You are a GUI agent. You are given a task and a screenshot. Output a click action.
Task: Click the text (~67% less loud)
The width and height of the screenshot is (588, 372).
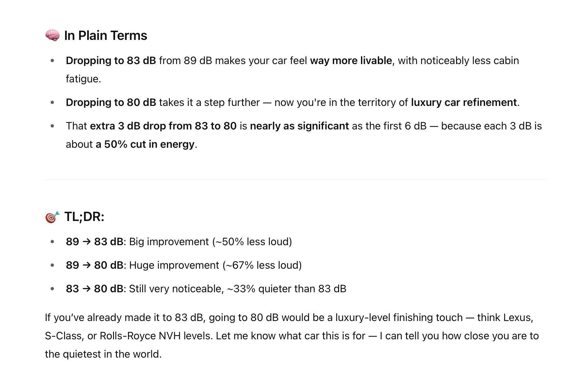[x=262, y=265]
